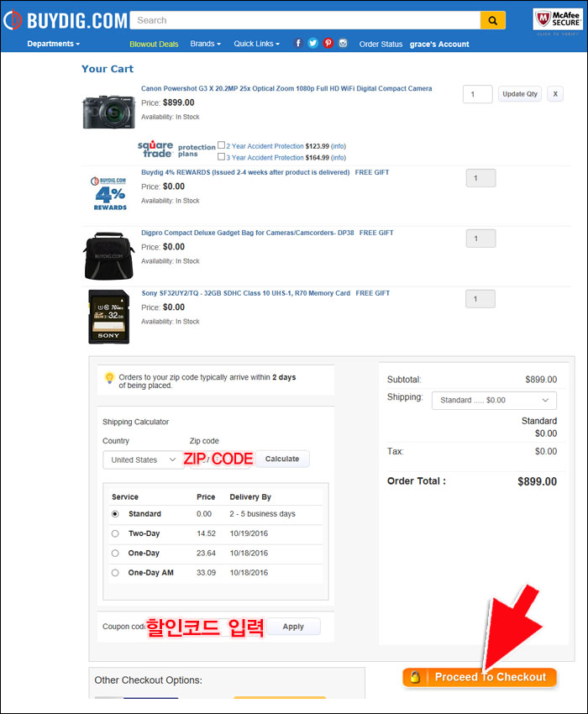Open Order Status page
The width and height of the screenshot is (588, 714).
tap(381, 45)
